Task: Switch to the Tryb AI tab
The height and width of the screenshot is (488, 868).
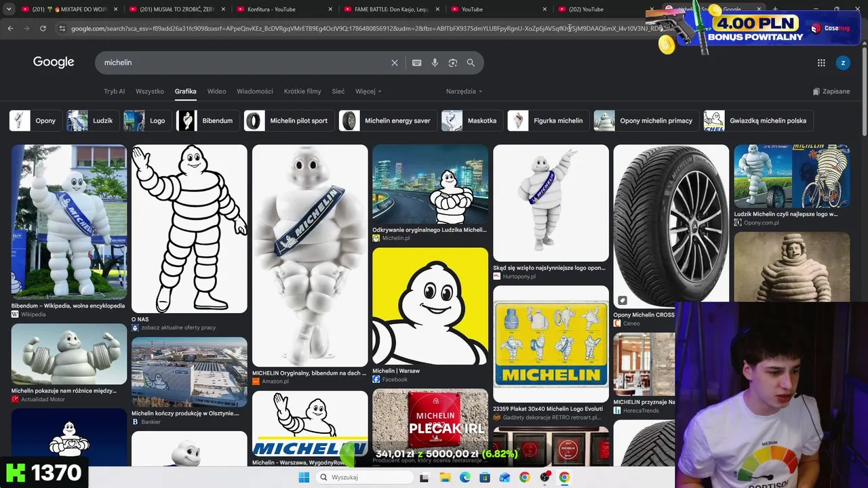Action: 114,91
